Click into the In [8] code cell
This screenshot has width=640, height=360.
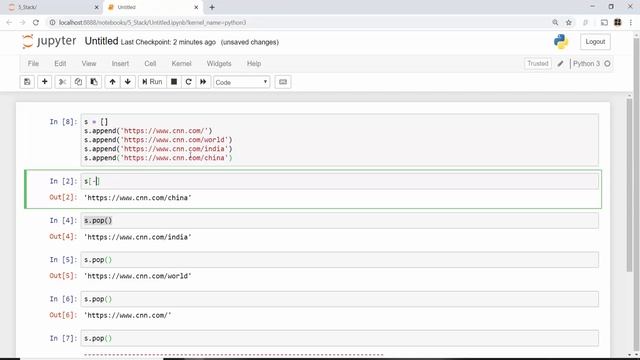340,140
